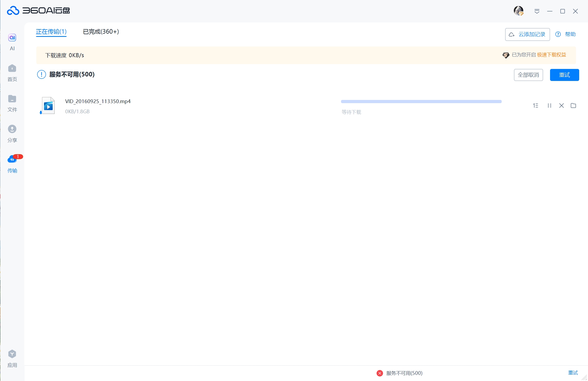This screenshot has height=381, width=588.
Task: Pause the VID_20160925 download
Action: (550, 106)
